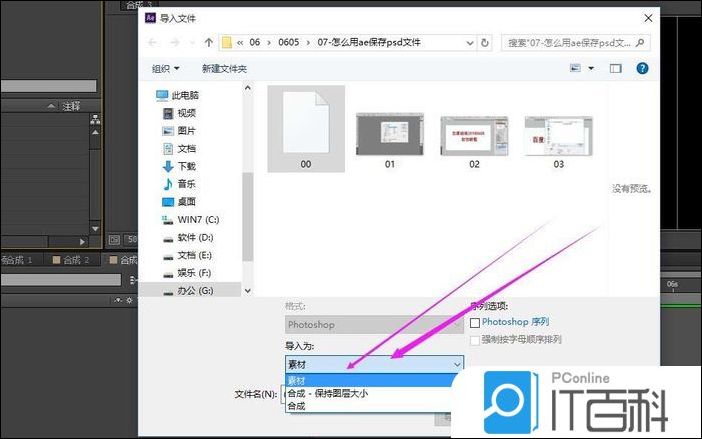The height and width of the screenshot is (439, 702).
Task: Select drive 软件 (D:)
Action: coord(188,237)
